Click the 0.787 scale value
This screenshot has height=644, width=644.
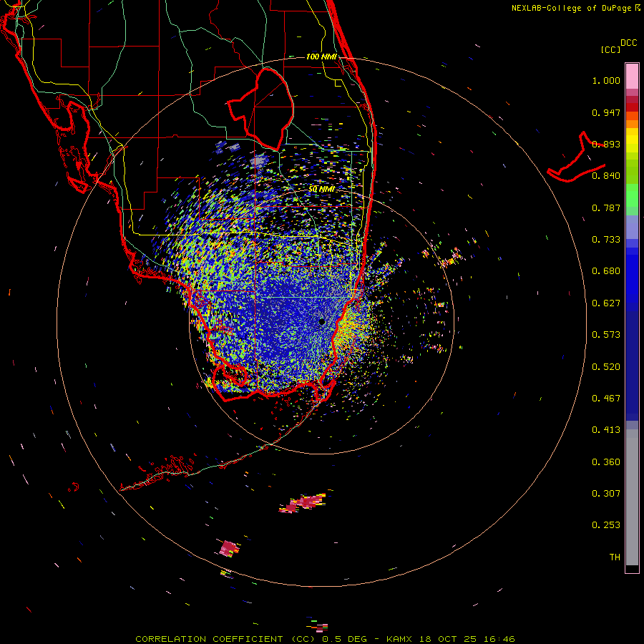pos(606,208)
